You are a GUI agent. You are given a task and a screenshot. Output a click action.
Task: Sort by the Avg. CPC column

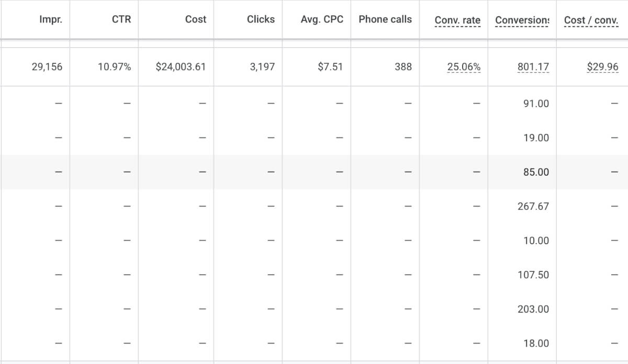(x=322, y=19)
